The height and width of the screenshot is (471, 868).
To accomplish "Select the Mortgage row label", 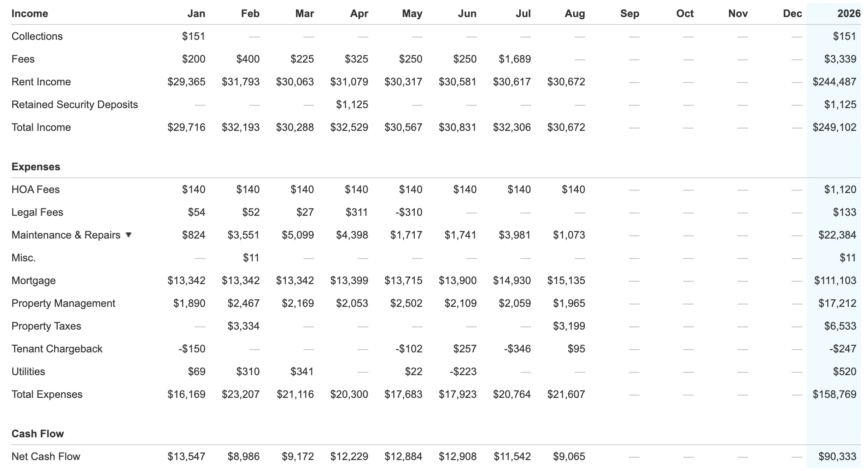I will pyautogui.click(x=34, y=281).
